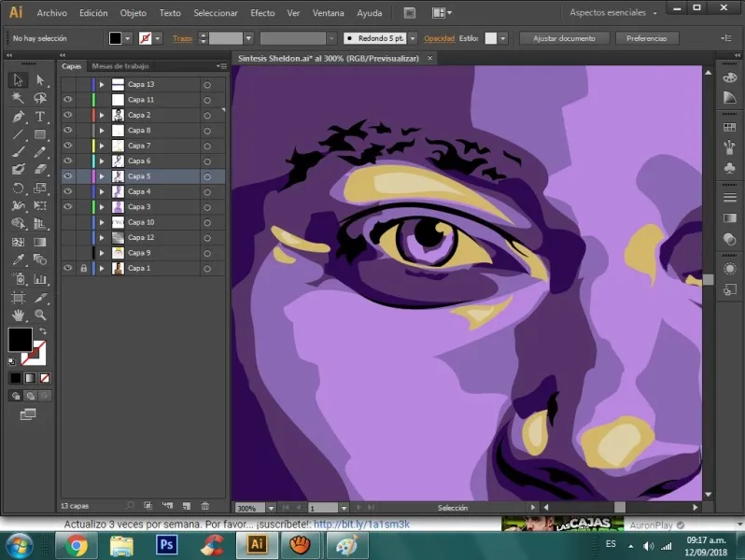The image size is (745, 560).
Task: Unlock the Capa 1 layer
Action: (83, 268)
